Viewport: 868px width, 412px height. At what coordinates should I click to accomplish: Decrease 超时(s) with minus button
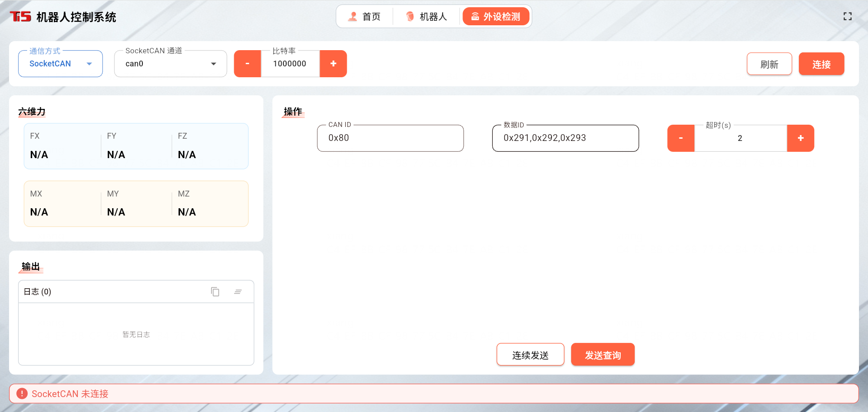coord(681,138)
